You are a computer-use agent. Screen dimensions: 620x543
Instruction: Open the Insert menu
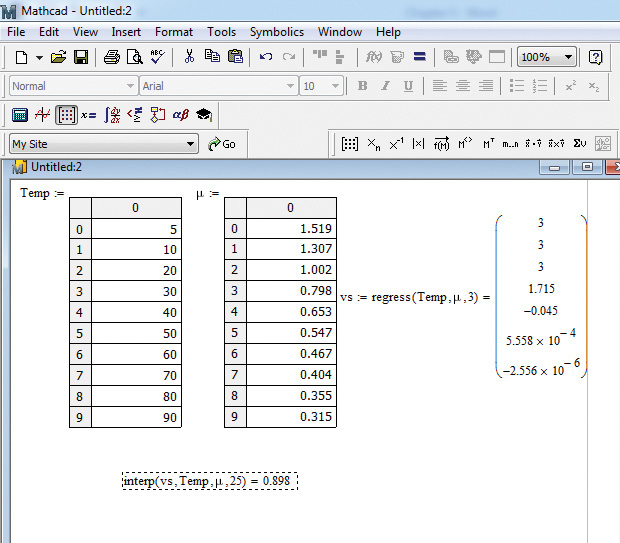[126, 32]
